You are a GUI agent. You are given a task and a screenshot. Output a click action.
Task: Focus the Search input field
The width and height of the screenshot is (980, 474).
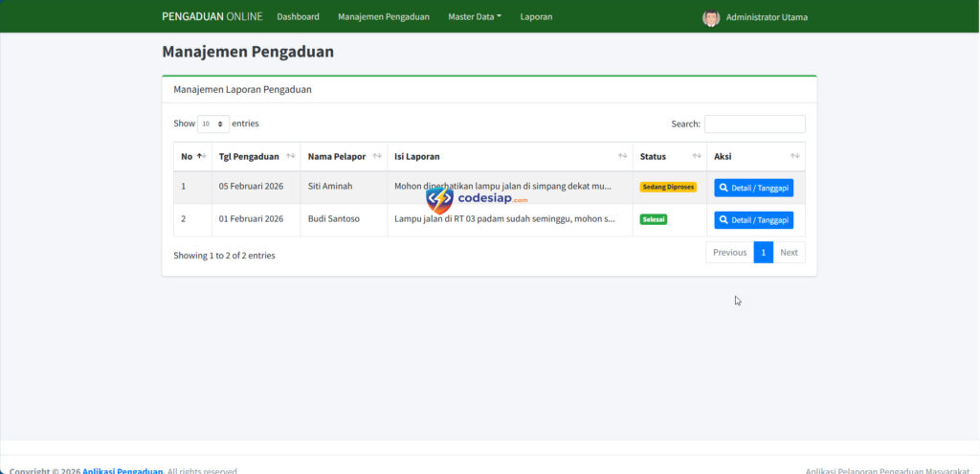(x=754, y=124)
